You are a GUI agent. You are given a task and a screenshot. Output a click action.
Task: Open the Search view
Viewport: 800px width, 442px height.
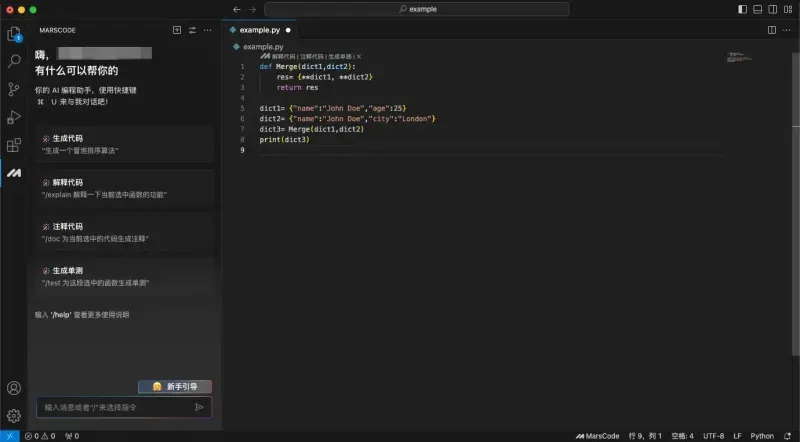pos(14,61)
